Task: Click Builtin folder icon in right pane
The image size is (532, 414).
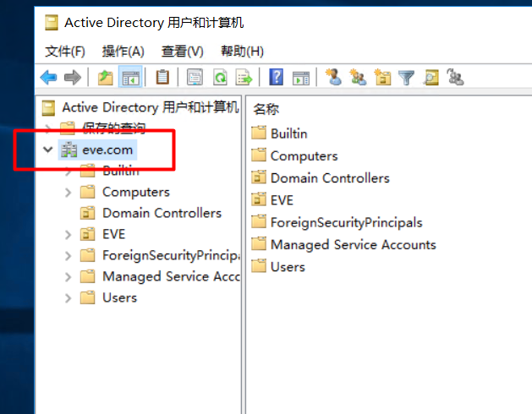Action: tap(259, 133)
